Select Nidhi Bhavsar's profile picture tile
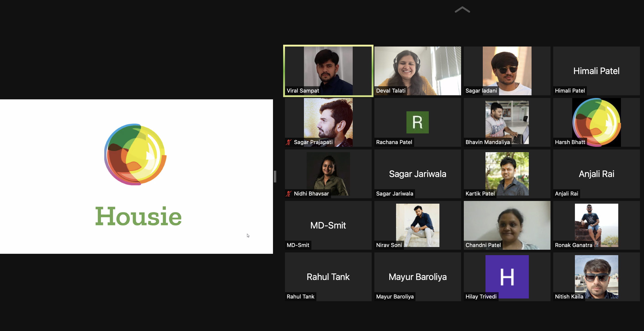Screen dimensions: 644x331 click(x=328, y=174)
